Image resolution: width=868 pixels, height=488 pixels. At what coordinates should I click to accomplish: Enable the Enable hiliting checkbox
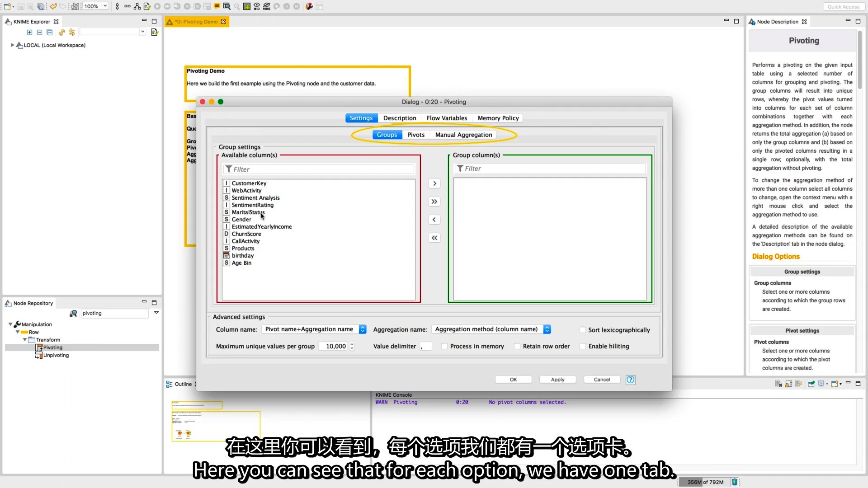pos(583,347)
